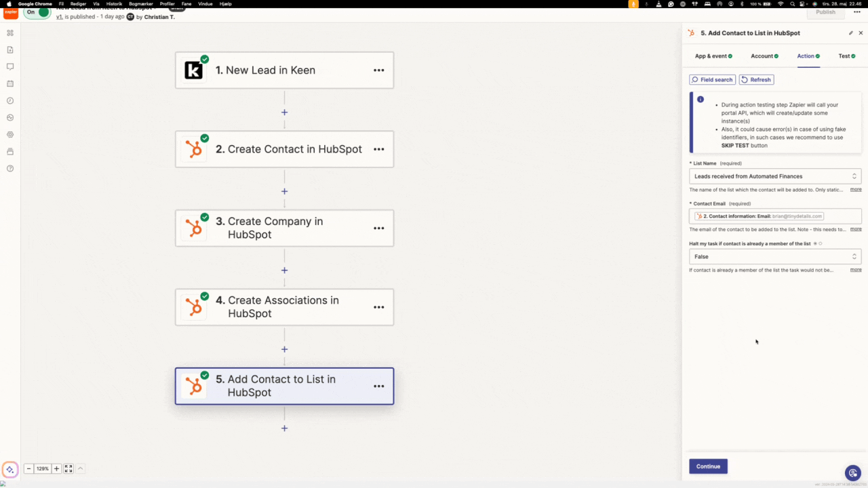
Task: Click the HubSpot icon on step 2
Action: (194, 149)
